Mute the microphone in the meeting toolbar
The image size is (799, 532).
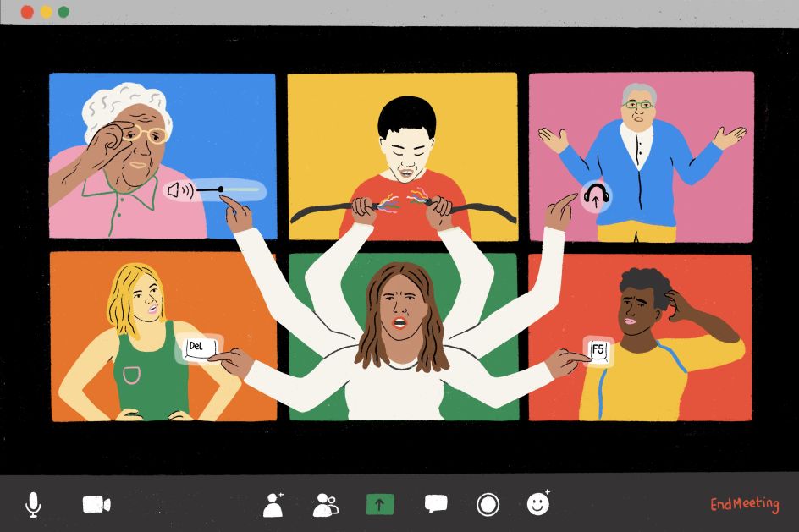[x=33, y=505]
